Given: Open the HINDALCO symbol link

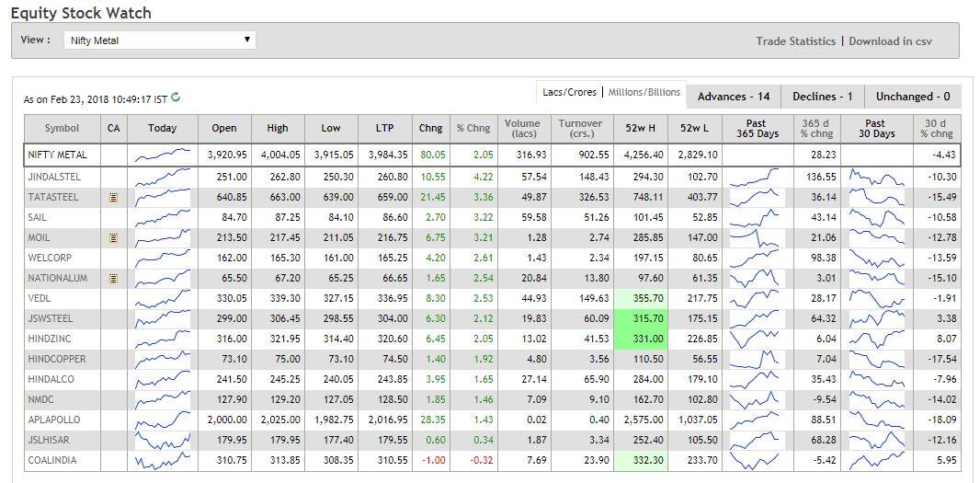Looking at the screenshot, I should click(x=51, y=379).
